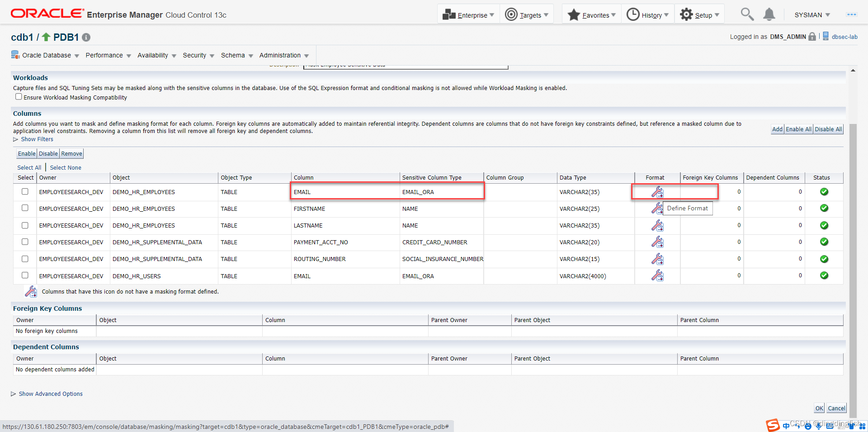Click the Favorites star icon
Viewport: 868px width, 432px height.
(x=574, y=14)
